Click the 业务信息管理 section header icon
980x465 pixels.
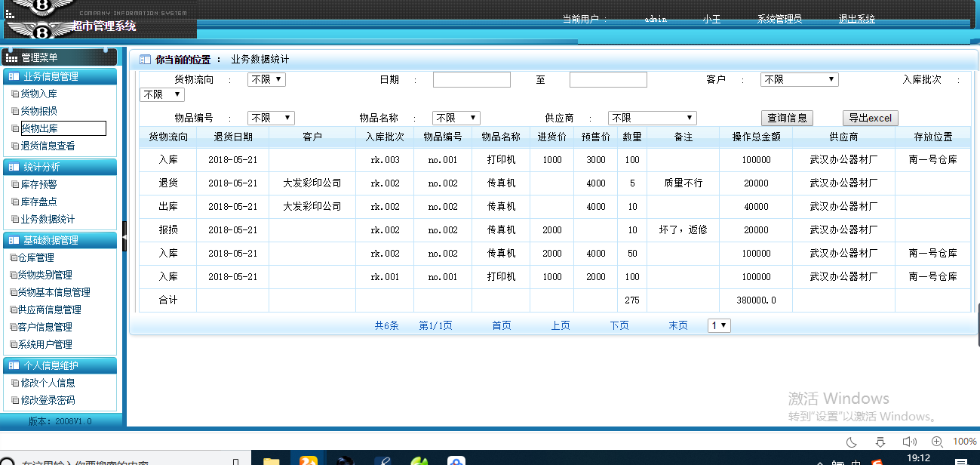14,76
